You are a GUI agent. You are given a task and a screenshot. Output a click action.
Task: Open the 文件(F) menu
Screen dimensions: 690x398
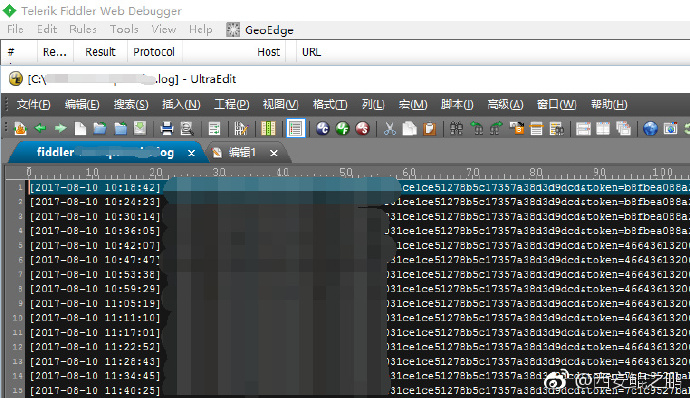tap(33, 104)
